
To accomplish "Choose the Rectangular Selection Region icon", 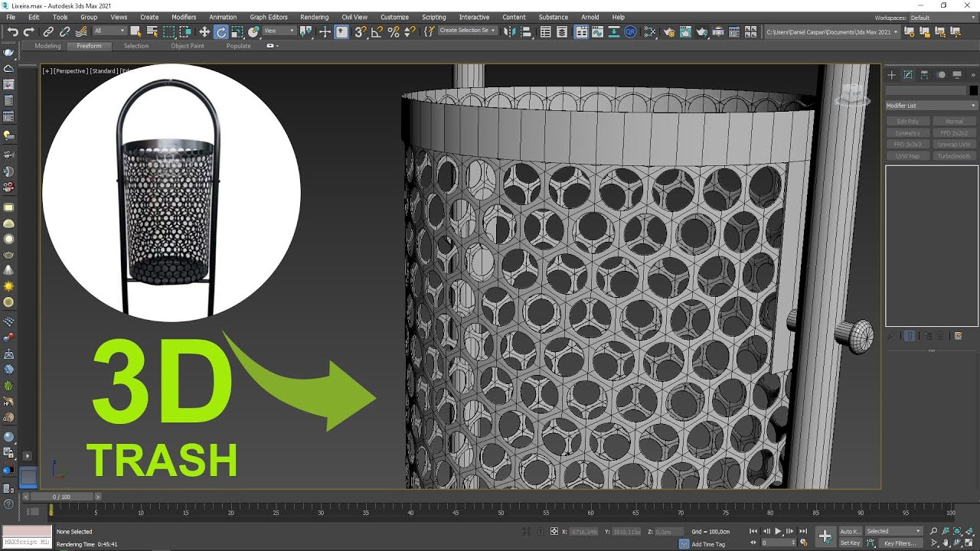I will pyautogui.click(x=168, y=31).
